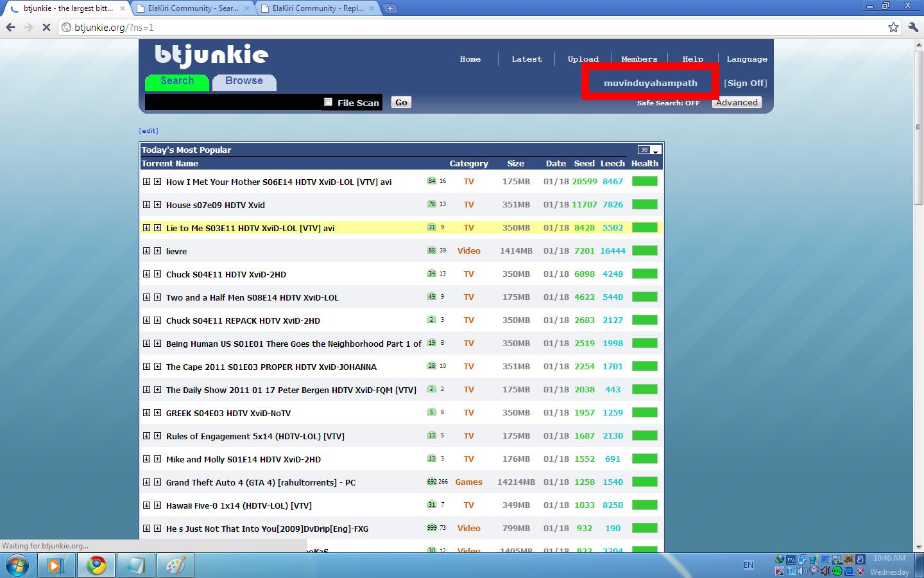Click download arrow for Mike and Molly S01E14

[146, 459]
